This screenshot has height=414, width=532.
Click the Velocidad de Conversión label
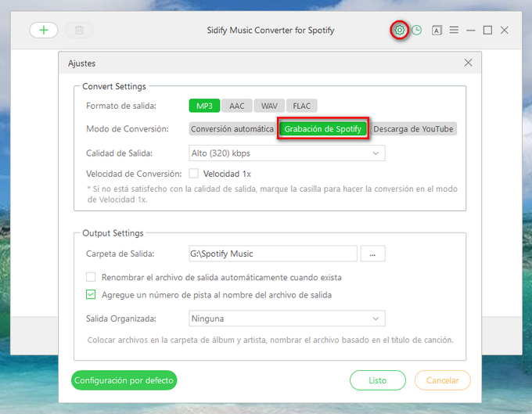click(x=134, y=174)
